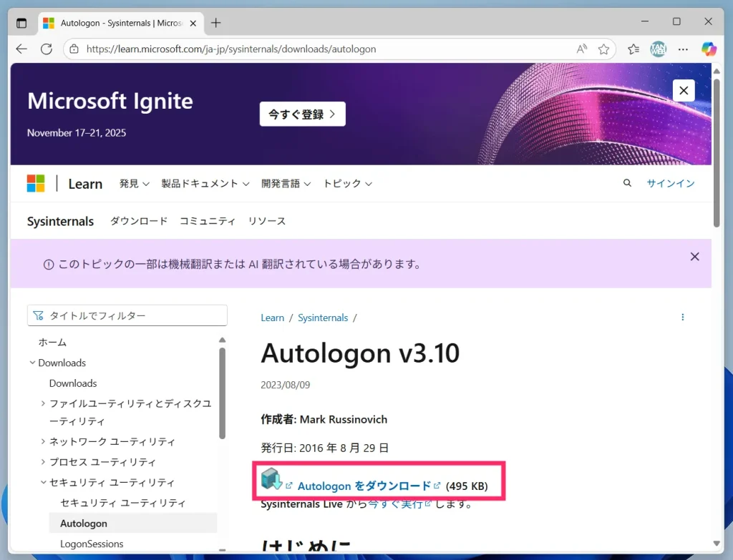Open the browser profile avatar
Viewport: 733px width, 560px height.
click(659, 49)
